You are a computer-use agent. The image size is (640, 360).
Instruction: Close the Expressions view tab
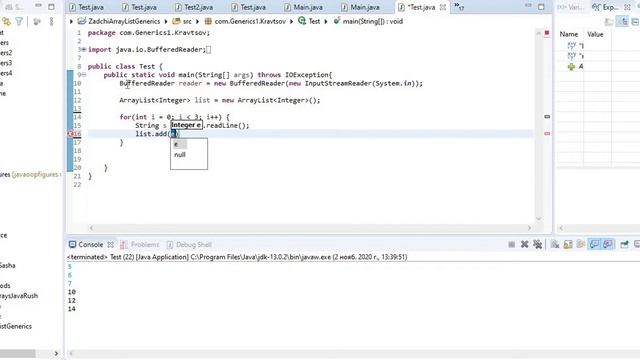coord(627,7)
